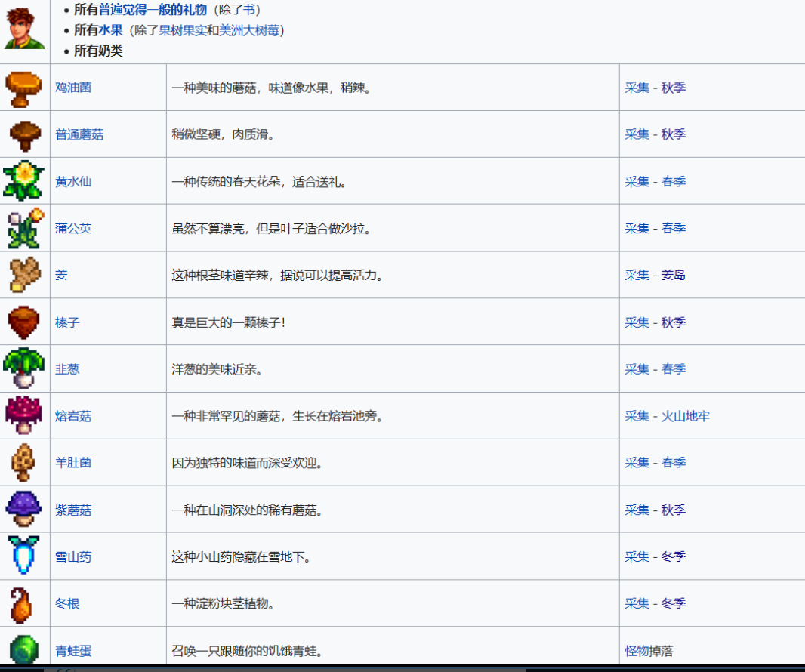
Task: Open the 青蛙蛋 item link
Action: pyautogui.click(x=73, y=651)
